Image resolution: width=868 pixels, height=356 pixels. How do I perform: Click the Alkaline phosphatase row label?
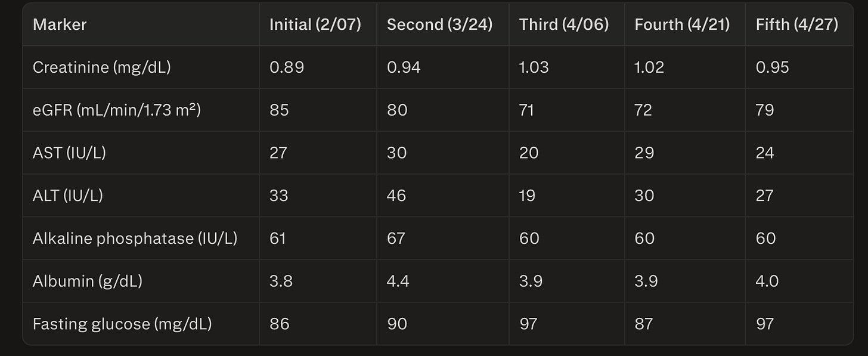coord(135,239)
